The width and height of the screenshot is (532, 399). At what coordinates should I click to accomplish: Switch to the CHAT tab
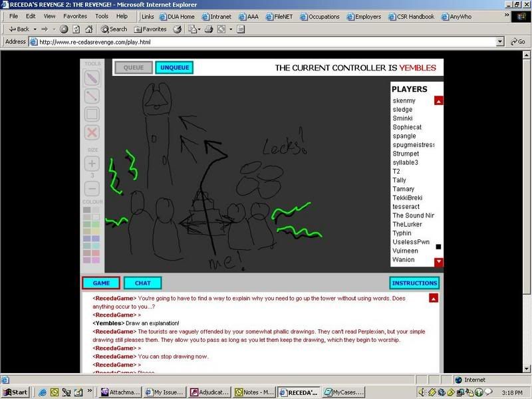[142, 283]
